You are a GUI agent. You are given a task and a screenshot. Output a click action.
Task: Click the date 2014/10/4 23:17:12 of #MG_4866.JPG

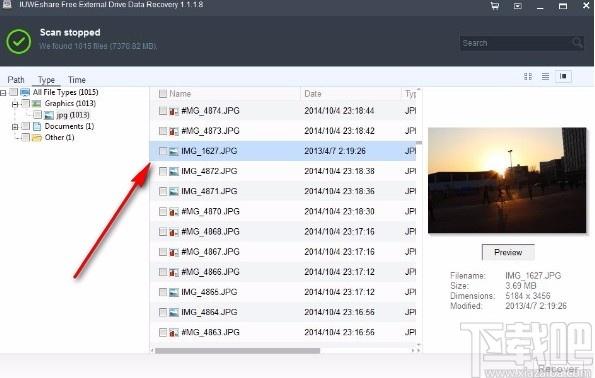(339, 272)
